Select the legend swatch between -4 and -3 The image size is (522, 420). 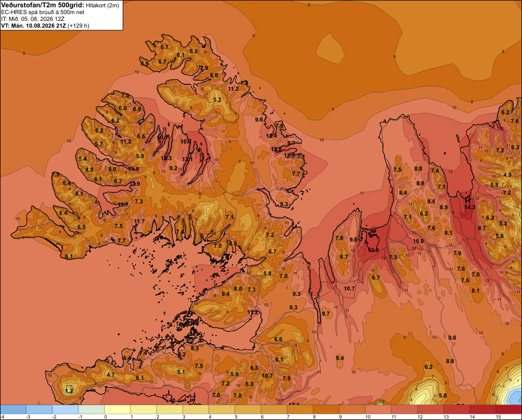tap(13, 410)
